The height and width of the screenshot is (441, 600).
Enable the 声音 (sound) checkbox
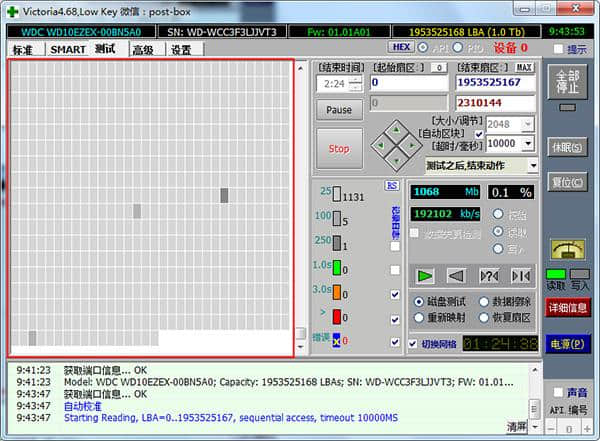[557, 392]
